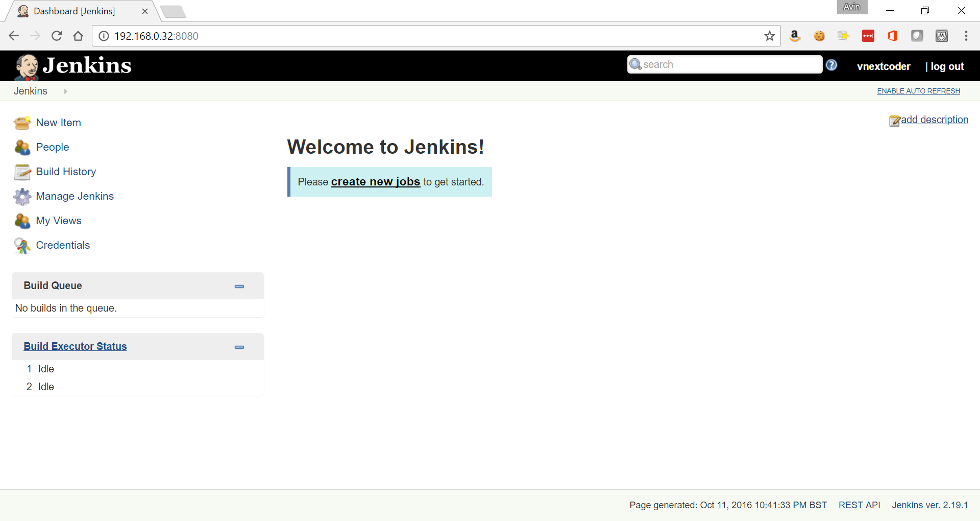The height and width of the screenshot is (521, 980).
Task: Bookmark page with the star icon
Action: click(x=769, y=36)
